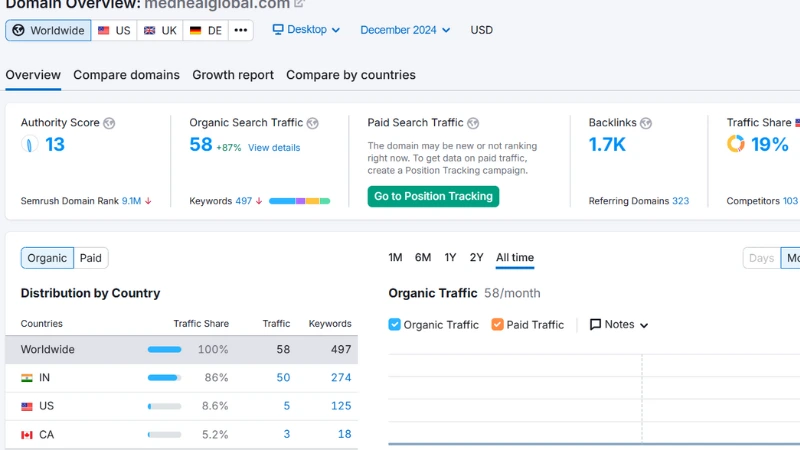
Task: Open the December 2024 date dropdown
Action: pos(405,30)
